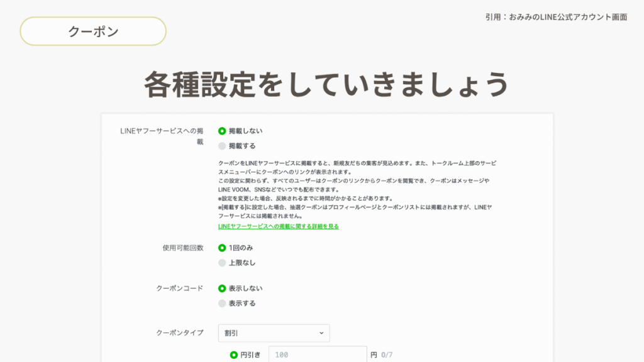Click the discount amount field showing 100
The width and height of the screenshot is (644, 362).
click(x=318, y=354)
